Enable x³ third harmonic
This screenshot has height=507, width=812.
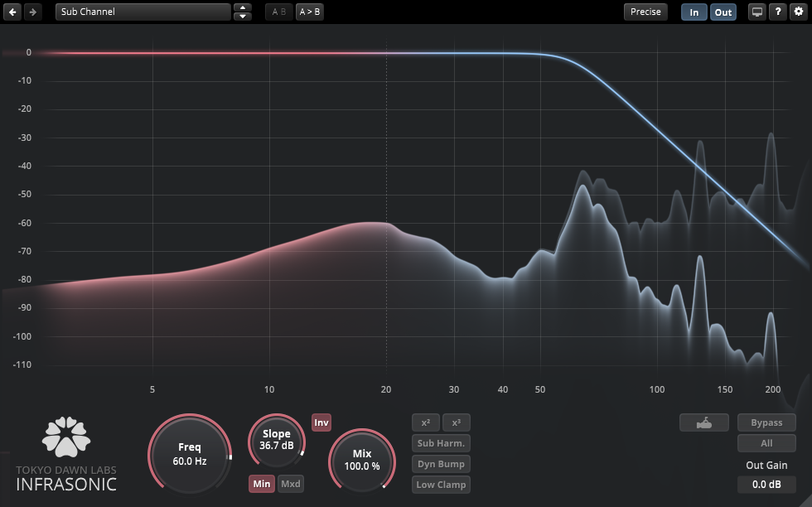457,422
